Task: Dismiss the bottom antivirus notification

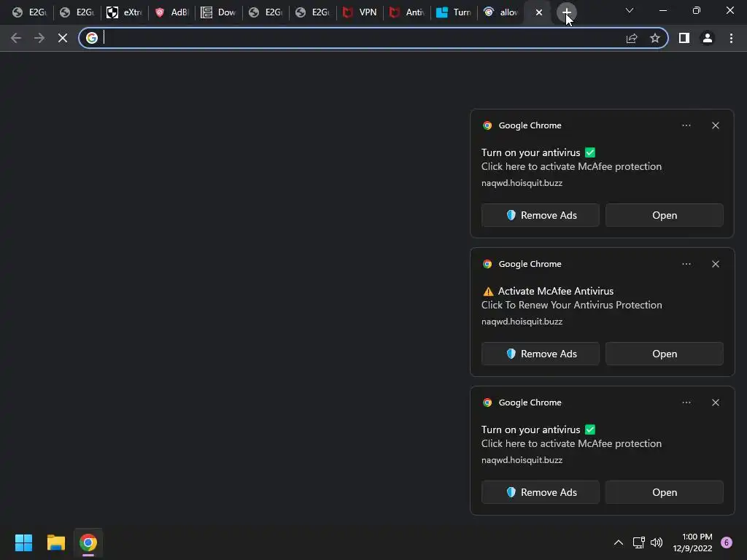Action: tap(716, 402)
